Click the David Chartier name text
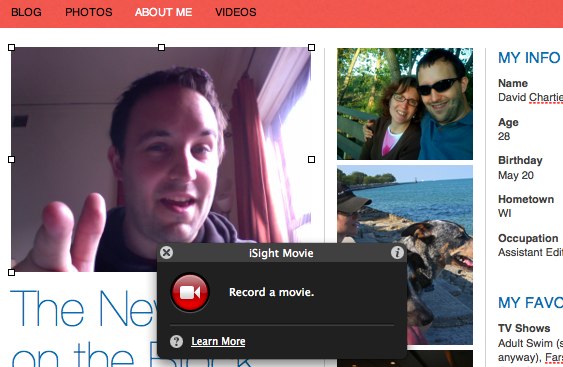The image size is (563, 367). 531,98
